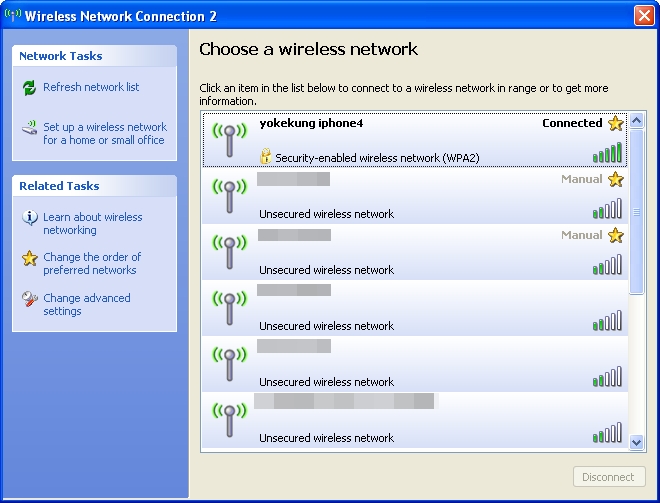This screenshot has width=660, height=503.
Task: Click the antenna icon of yokekung iphone4
Action: coord(230,139)
